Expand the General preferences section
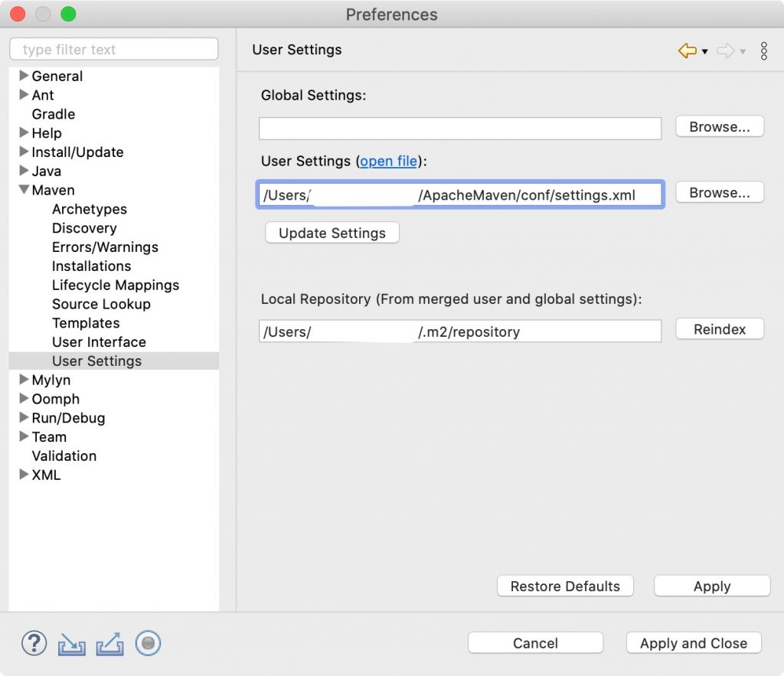Screen dimensions: 784x676 pos(24,76)
